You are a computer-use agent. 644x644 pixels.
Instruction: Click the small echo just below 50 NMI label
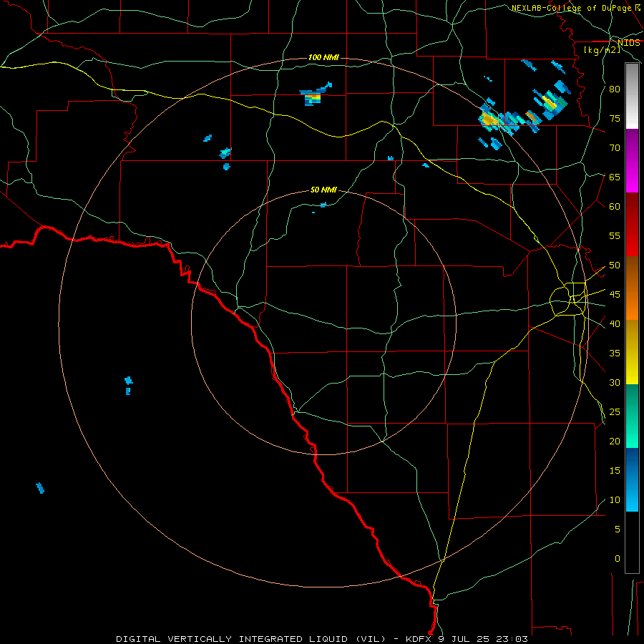[x=323, y=205]
